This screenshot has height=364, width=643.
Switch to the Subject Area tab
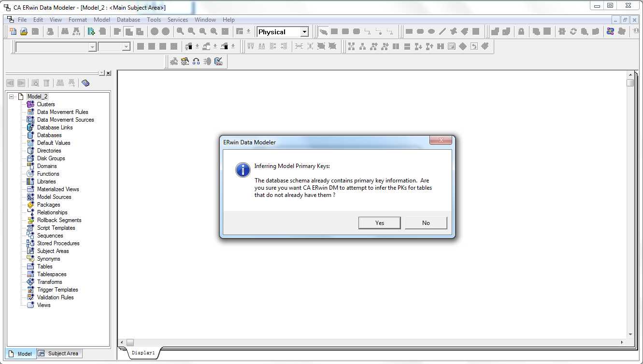point(58,353)
